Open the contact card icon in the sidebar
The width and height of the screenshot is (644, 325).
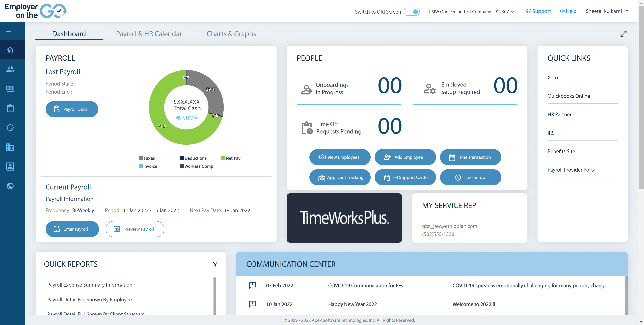pyautogui.click(x=10, y=167)
